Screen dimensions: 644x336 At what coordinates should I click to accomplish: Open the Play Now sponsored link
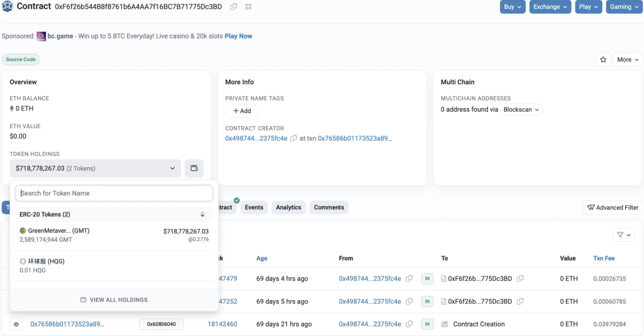pyautogui.click(x=238, y=36)
